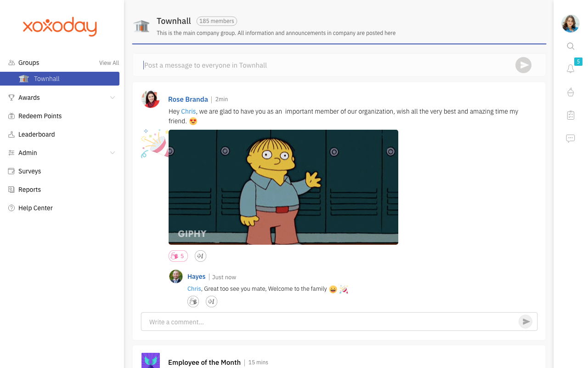Open Rose Branda's profile name link
The width and height of the screenshot is (588, 368).
[x=188, y=99]
